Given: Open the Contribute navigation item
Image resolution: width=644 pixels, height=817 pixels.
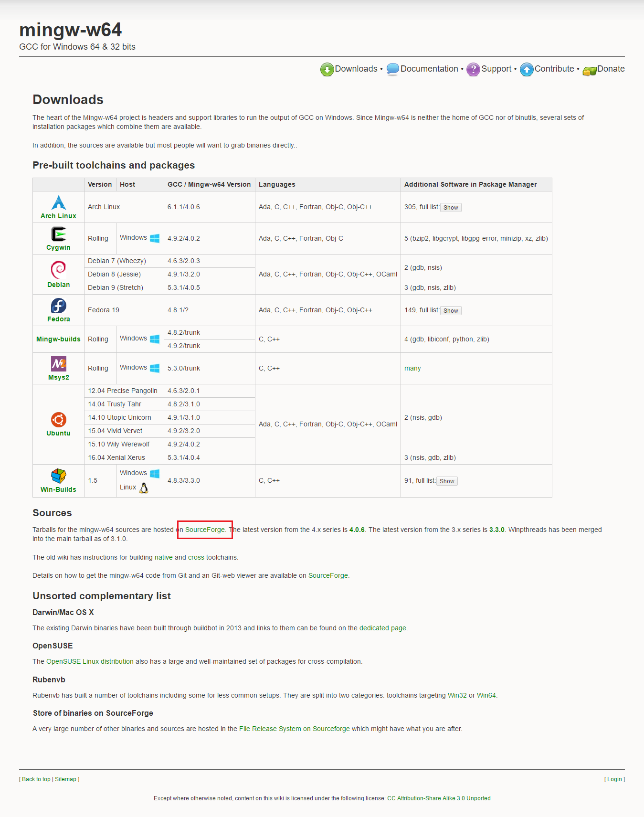Looking at the screenshot, I should point(554,69).
